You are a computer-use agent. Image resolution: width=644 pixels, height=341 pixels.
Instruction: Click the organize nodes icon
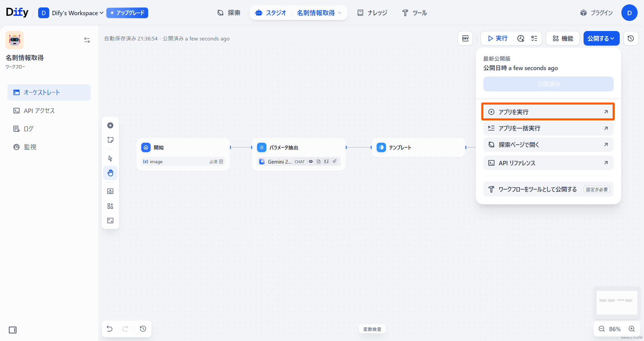pyautogui.click(x=110, y=206)
